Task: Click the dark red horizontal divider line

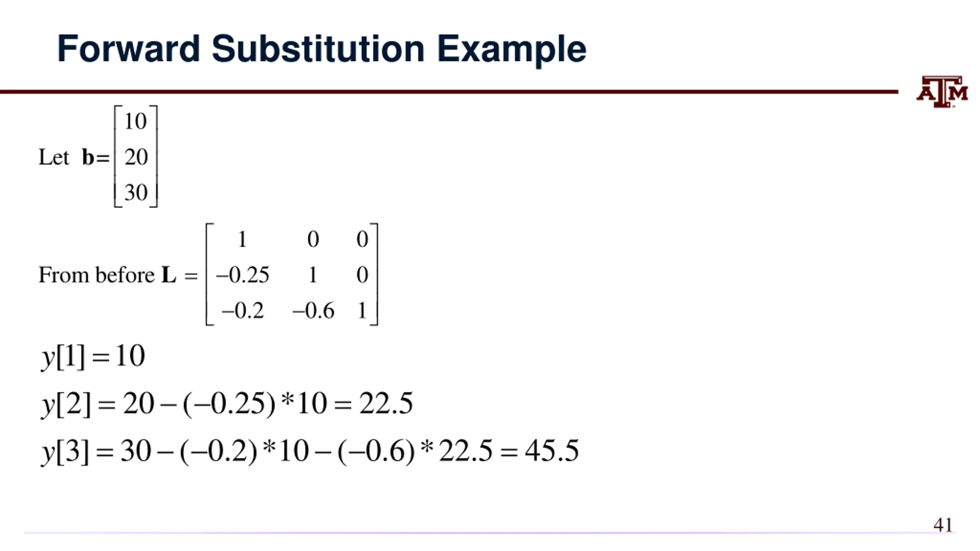Action: [x=449, y=92]
